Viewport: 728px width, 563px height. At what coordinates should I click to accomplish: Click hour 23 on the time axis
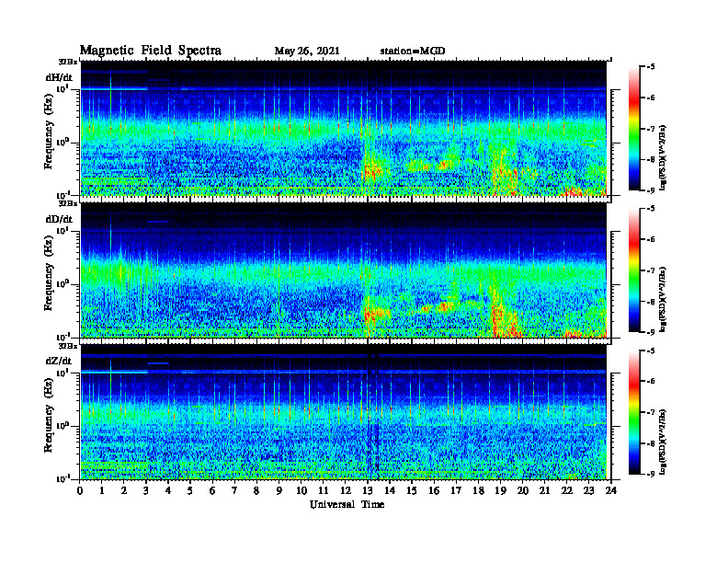(588, 490)
